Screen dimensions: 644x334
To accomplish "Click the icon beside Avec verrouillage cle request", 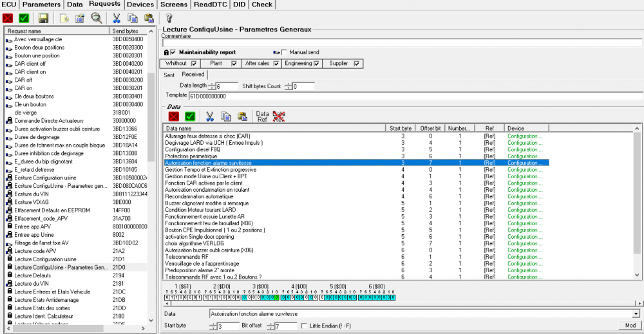I will (x=9, y=40).
